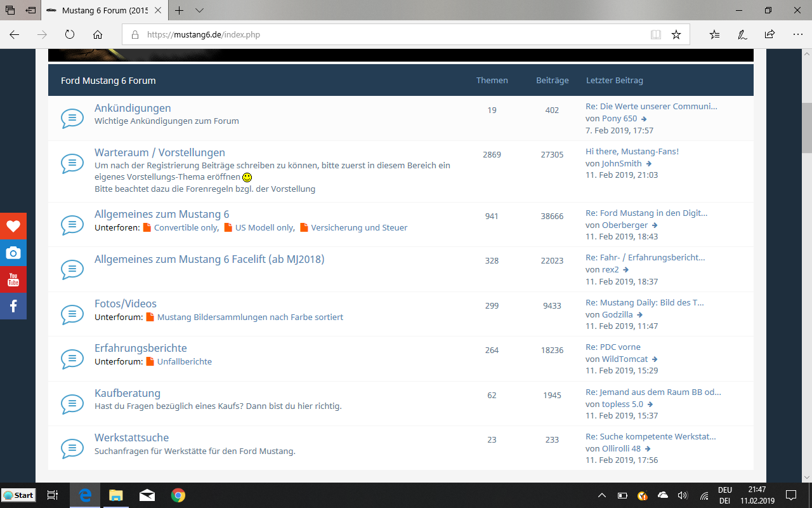812x508 pixels.
Task: Open the Warteraum / Vorstellungen forum
Action: pos(160,152)
